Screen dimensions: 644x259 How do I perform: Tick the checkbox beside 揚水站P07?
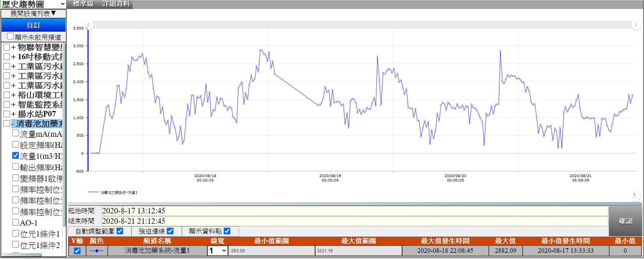point(7,114)
